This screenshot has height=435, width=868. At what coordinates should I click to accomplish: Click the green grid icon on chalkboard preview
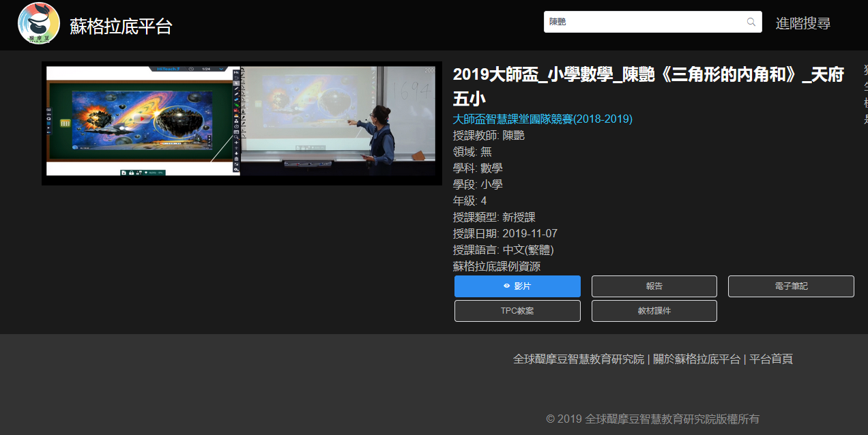[x=66, y=123]
